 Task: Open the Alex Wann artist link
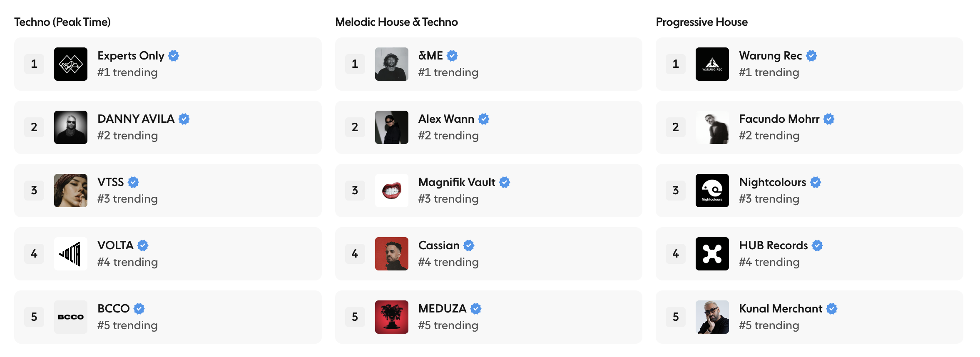point(446,119)
